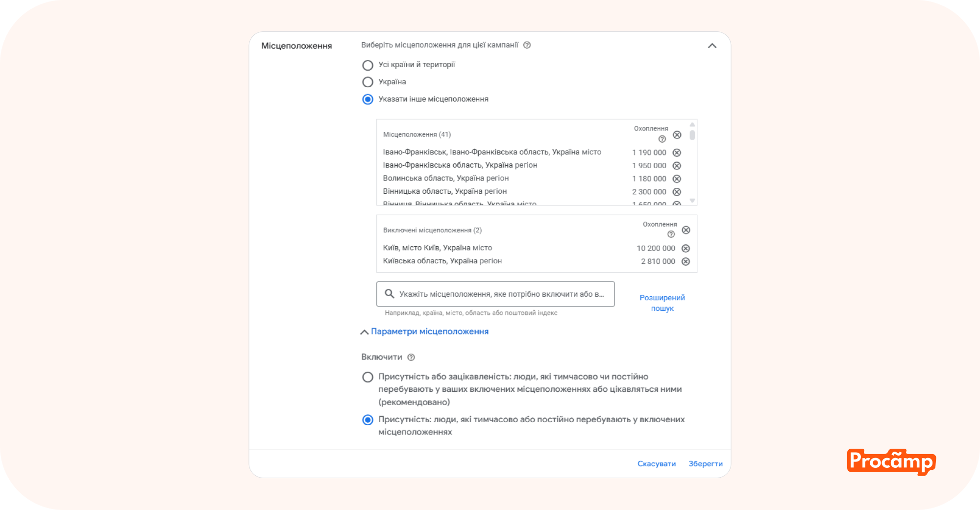980x510 pixels.
Task: Remove Волинська область location
Action: click(677, 178)
